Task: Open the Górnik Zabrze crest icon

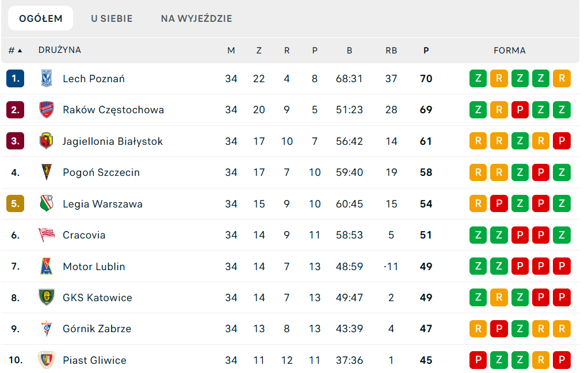Action: (47, 329)
